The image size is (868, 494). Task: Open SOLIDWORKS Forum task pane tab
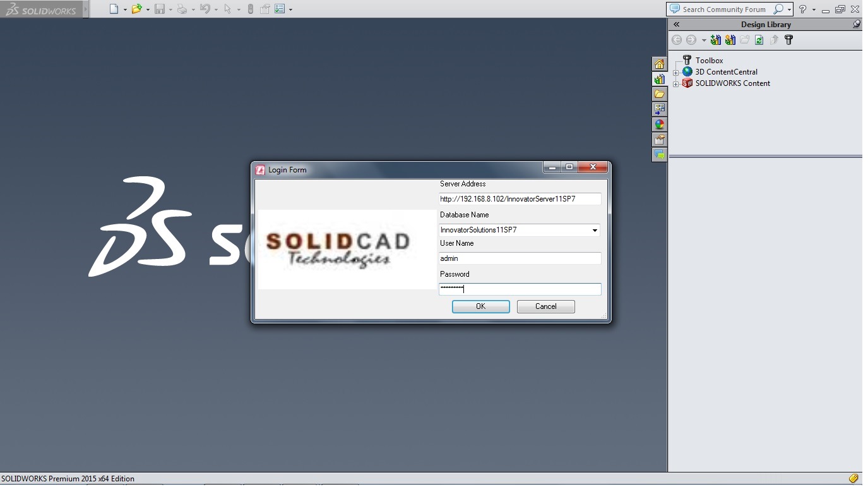[x=659, y=155]
